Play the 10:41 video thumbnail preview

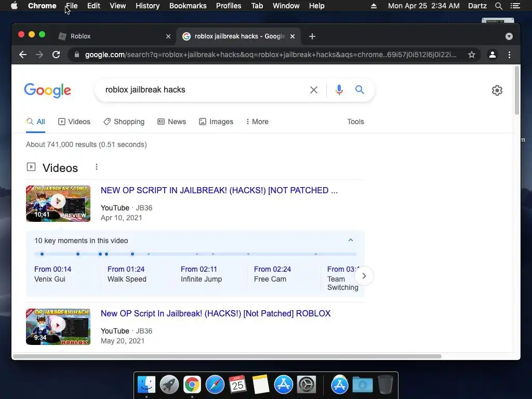(x=58, y=204)
